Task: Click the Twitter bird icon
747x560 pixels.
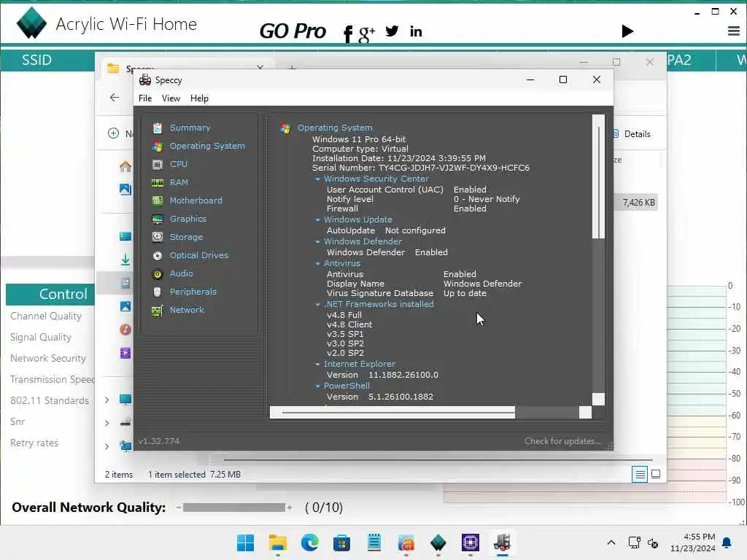Action: coord(392,31)
